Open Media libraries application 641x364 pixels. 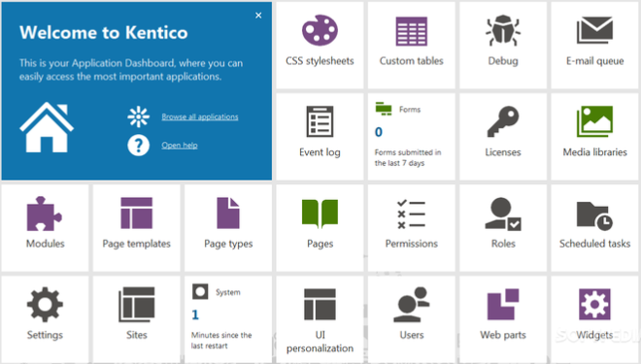594,137
